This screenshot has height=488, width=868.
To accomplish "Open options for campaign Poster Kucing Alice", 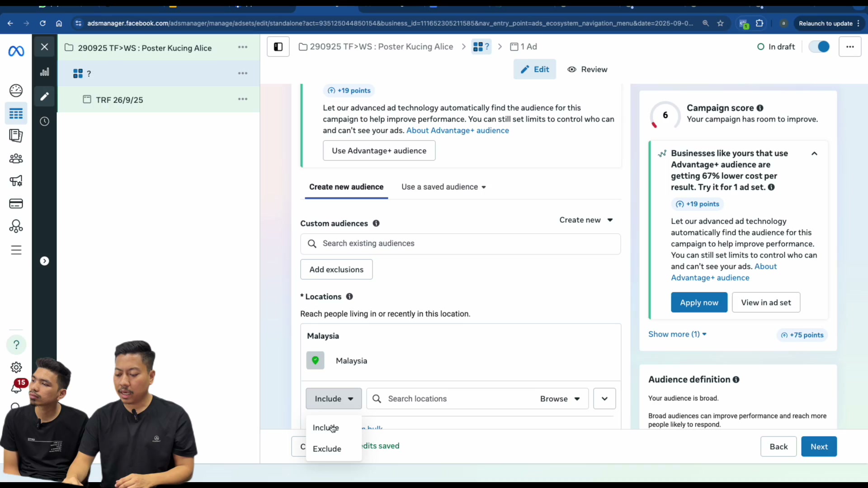I will click(x=243, y=47).
